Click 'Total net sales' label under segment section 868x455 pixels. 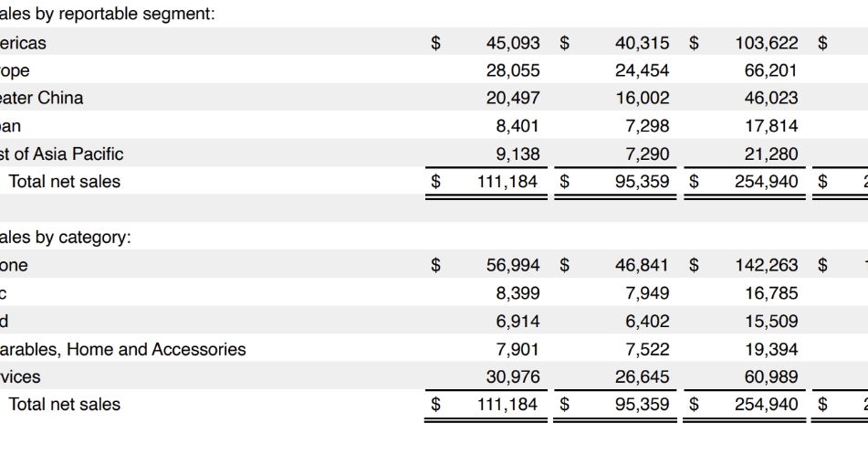click(x=64, y=182)
